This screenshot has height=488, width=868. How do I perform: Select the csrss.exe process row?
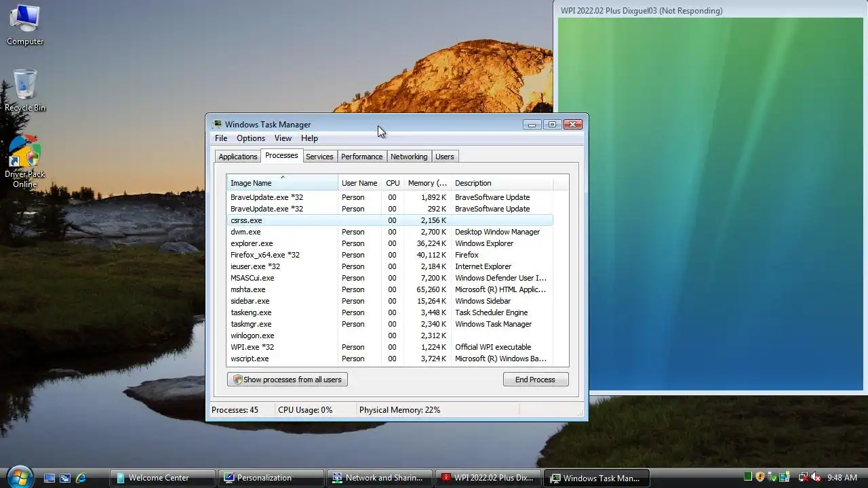click(390, 220)
